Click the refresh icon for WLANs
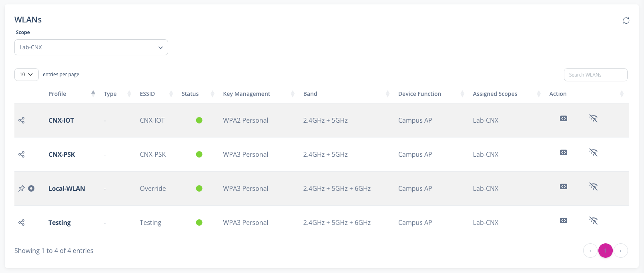Image resolution: width=644 pixels, height=273 pixels. click(626, 20)
